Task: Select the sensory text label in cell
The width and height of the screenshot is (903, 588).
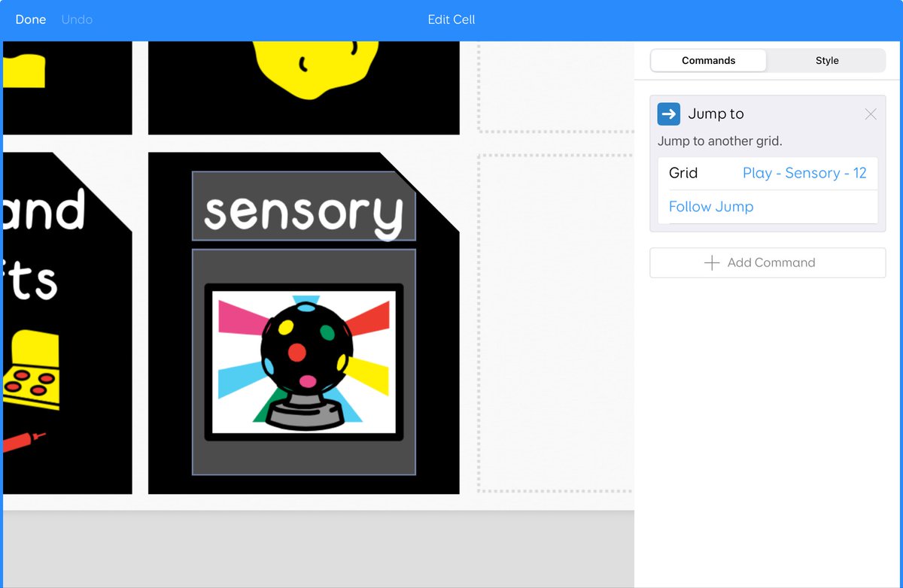Action: tap(304, 206)
